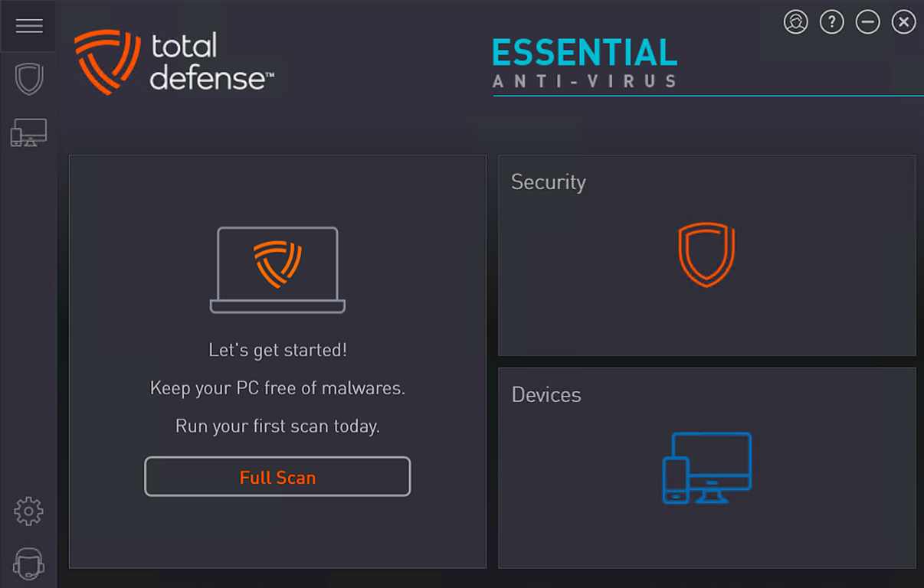This screenshot has width=924, height=588.
Task: Start a Full Scan
Action: 277,476
